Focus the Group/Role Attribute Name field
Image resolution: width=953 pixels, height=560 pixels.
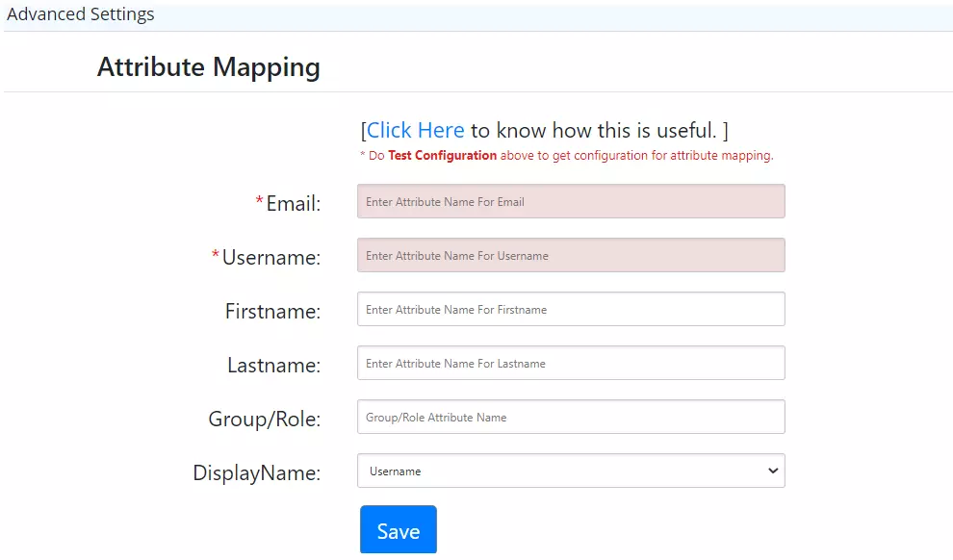click(571, 417)
